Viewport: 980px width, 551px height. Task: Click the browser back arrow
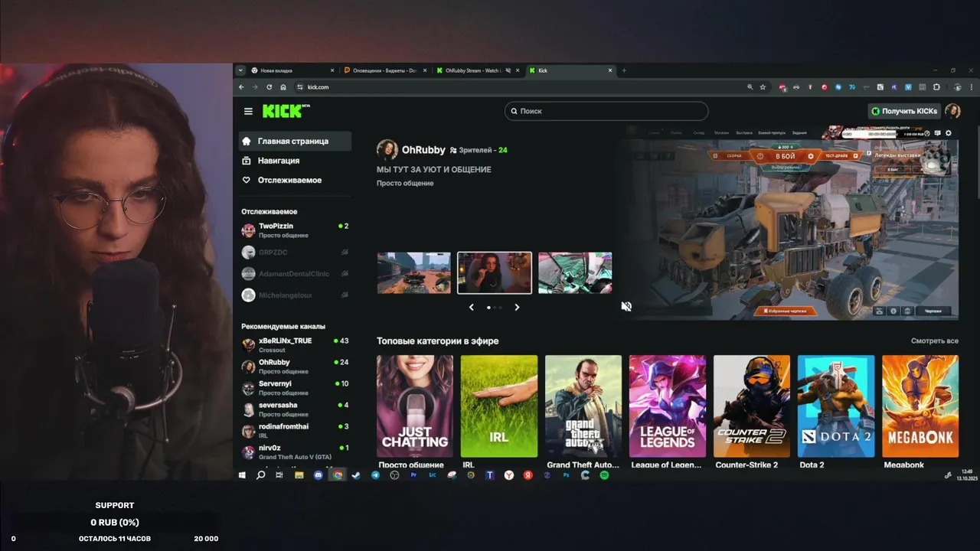coord(241,87)
